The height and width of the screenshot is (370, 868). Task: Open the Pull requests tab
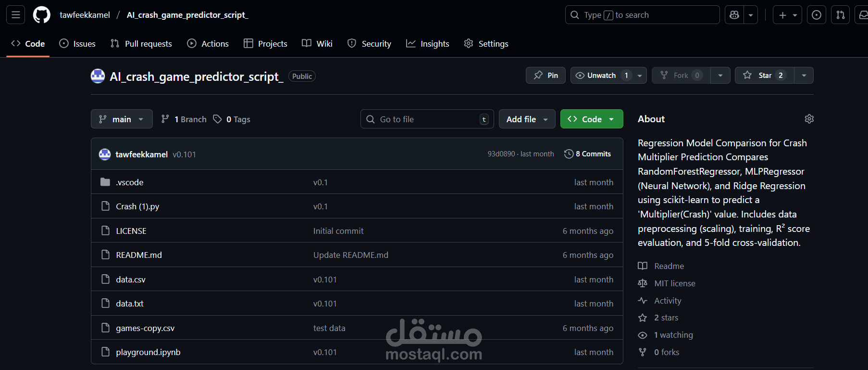[x=141, y=44]
